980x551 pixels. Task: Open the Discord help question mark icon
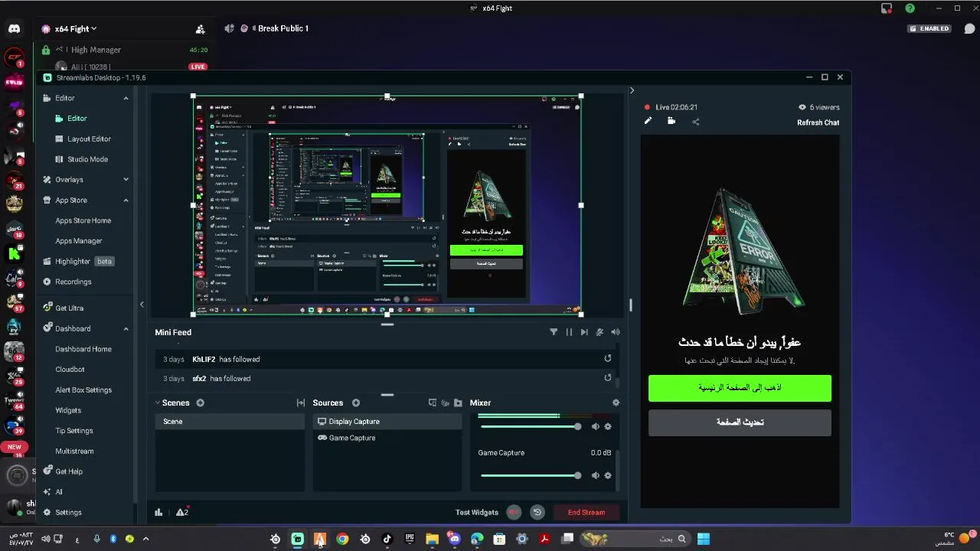click(910, 8)
